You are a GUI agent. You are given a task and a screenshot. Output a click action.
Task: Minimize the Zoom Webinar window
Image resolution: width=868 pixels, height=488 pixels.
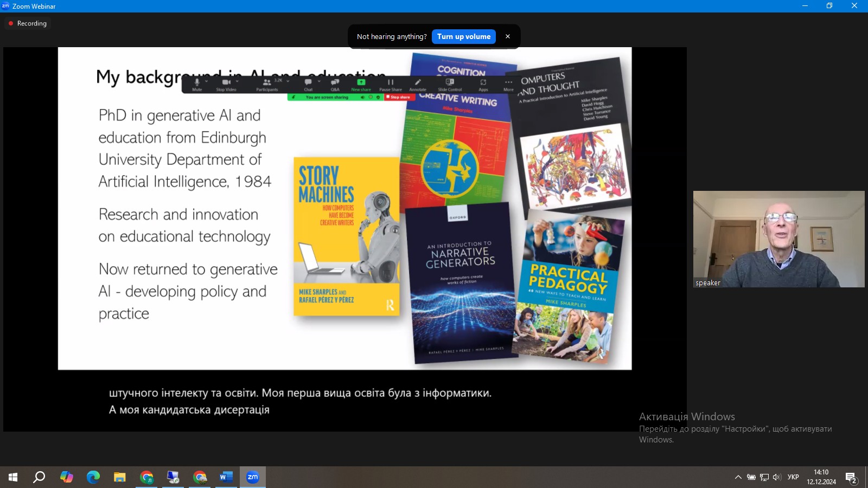click(x=805, y=6)
